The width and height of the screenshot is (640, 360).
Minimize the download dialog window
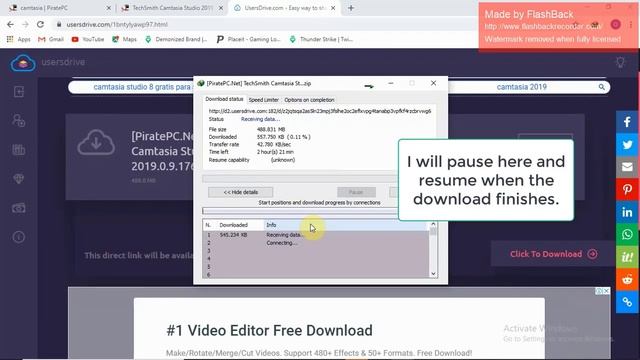tap(391, 83)
